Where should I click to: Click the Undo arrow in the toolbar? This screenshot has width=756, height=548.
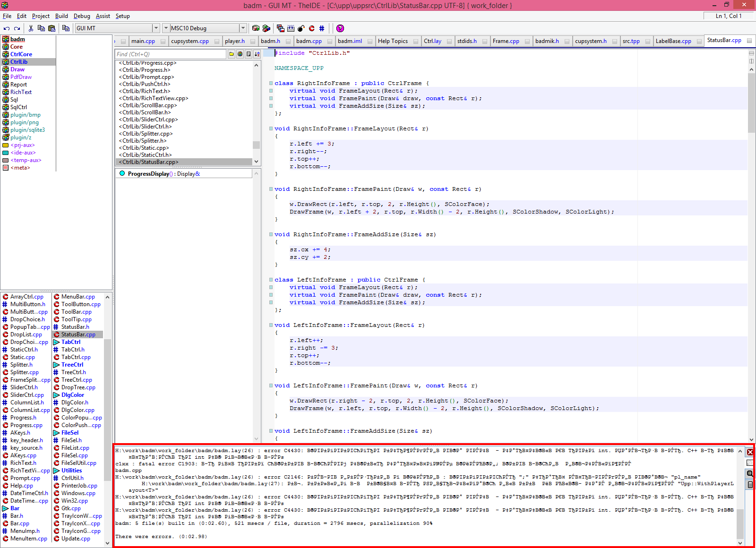7,28
